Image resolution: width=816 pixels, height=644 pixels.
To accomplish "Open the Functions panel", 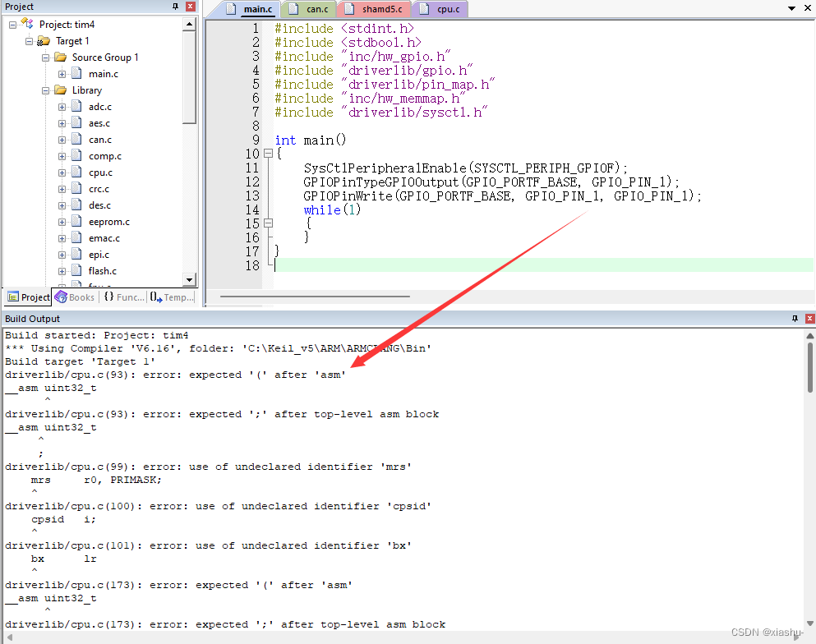I will click(125, 297).
